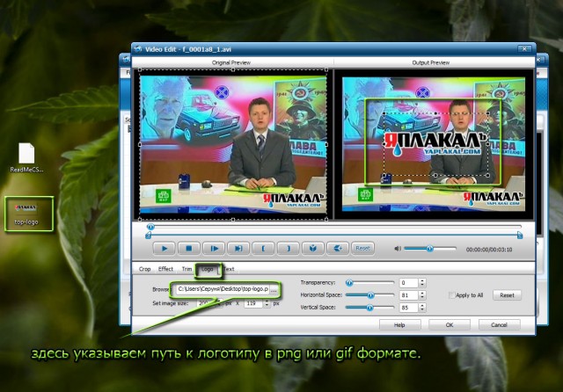Stop the video preview playback
The image size is (563, 392).
click(189, 248)
